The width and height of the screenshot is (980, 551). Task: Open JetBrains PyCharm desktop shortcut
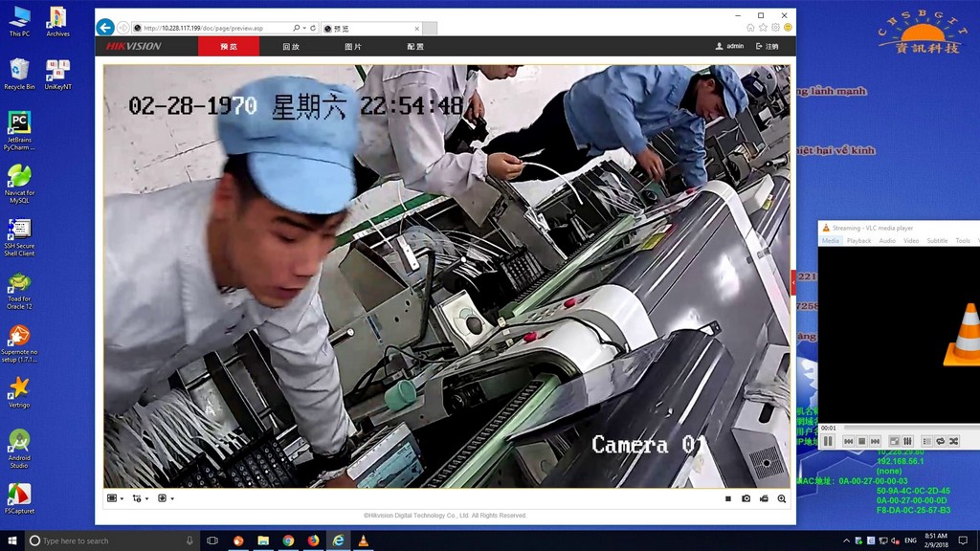[18, 130]
